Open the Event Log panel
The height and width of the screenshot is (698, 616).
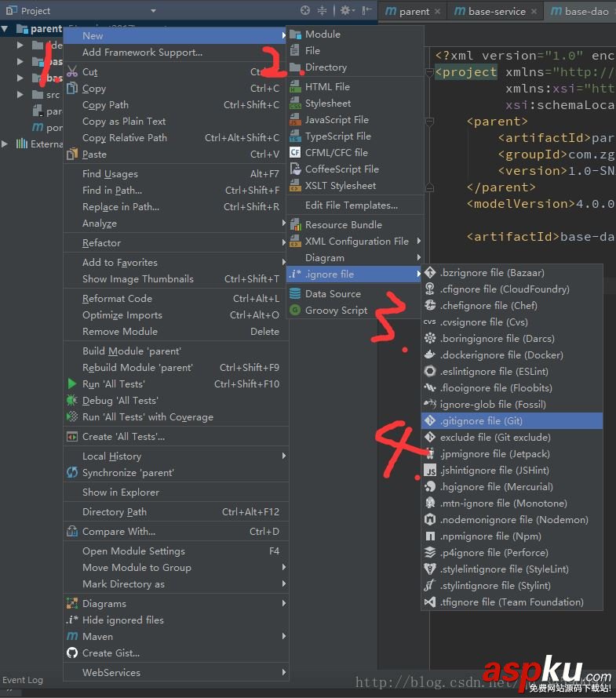[23, 680]
